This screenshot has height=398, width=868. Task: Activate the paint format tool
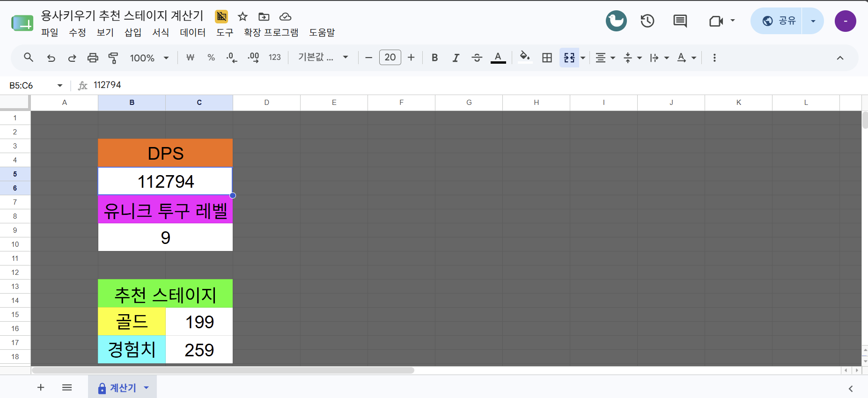(x=113, y=58)
